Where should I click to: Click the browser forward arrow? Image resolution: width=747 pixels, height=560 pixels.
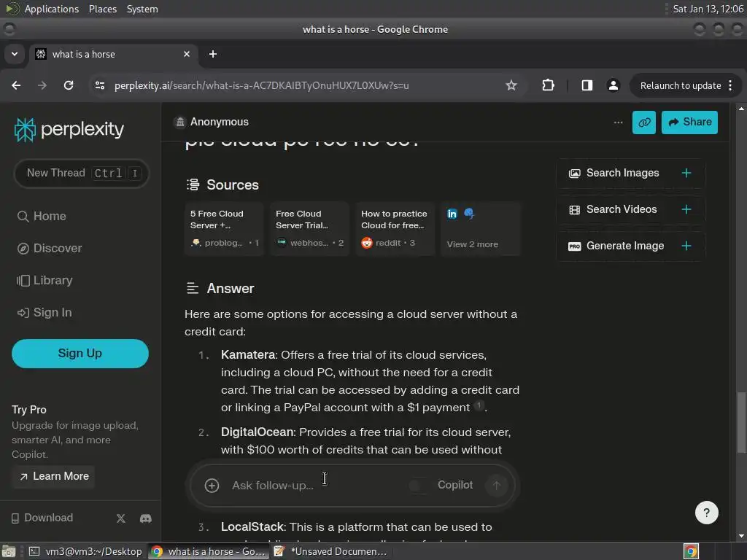point(42,85)
